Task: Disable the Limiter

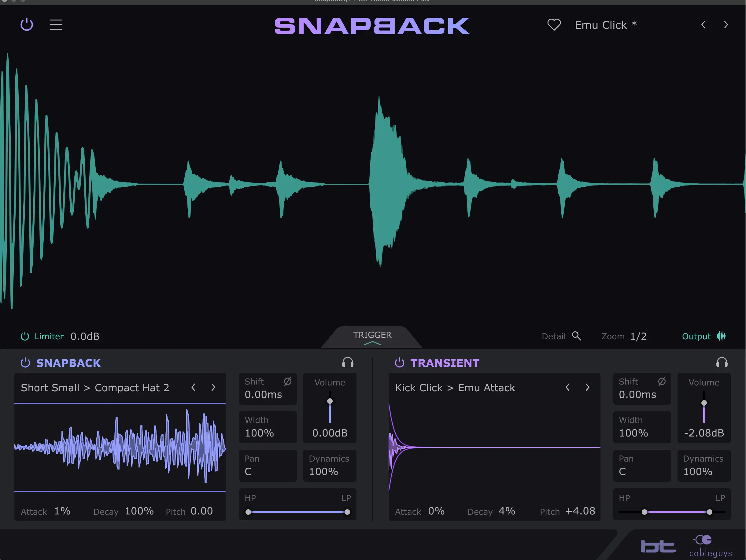Action: click(x=25, y=336)
